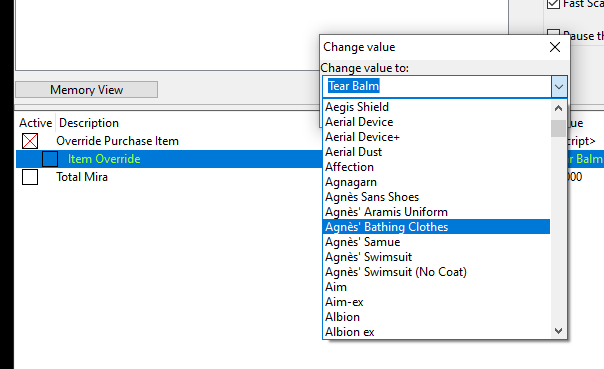Select Agnès' Swimsuit (No Coat)
Image resolution: width=604 pixels, height=369 pixels.
436,272
